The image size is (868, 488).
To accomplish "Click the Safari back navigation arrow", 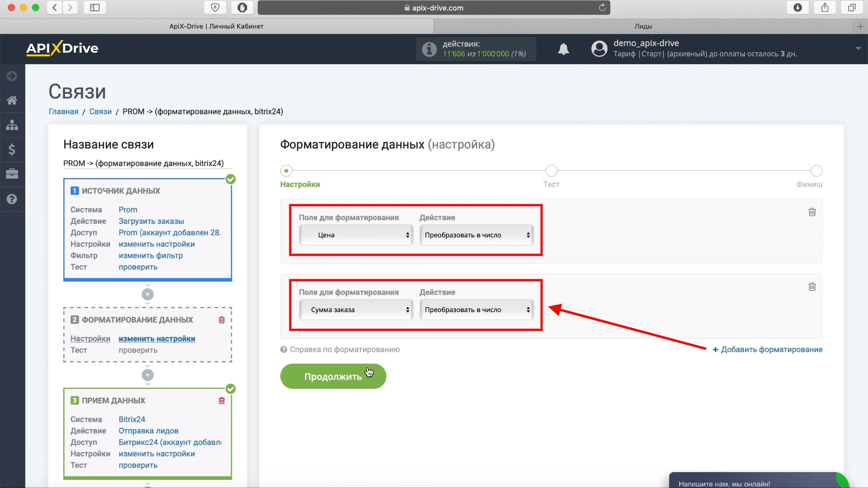I will click(x=55, y=7).
